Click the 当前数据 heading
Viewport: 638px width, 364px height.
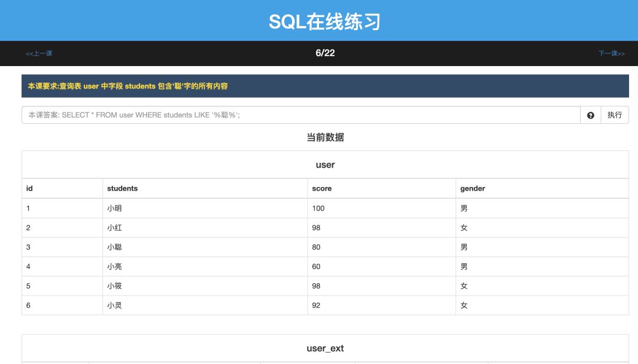pyautogui.click(x=325, y=137)
